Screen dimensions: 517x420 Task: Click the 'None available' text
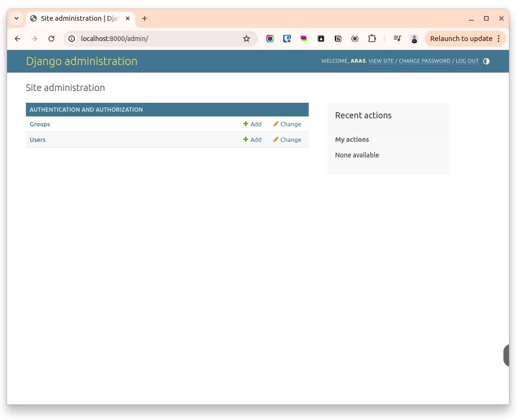pyautogui.click(x=357, y=155)
